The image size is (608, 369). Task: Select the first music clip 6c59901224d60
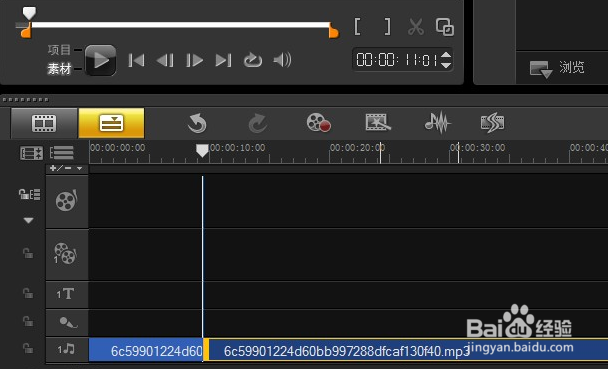[x=146, y=350]
